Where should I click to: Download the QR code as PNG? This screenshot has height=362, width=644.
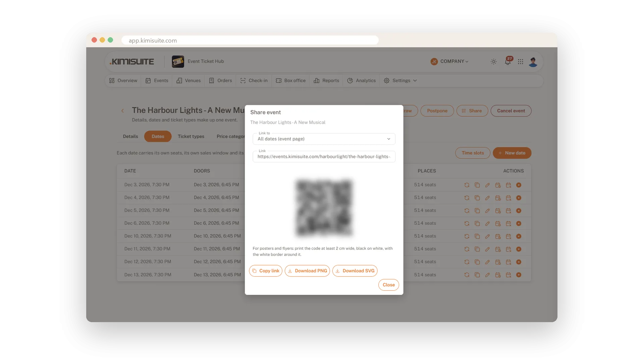(x=307, y=271)
